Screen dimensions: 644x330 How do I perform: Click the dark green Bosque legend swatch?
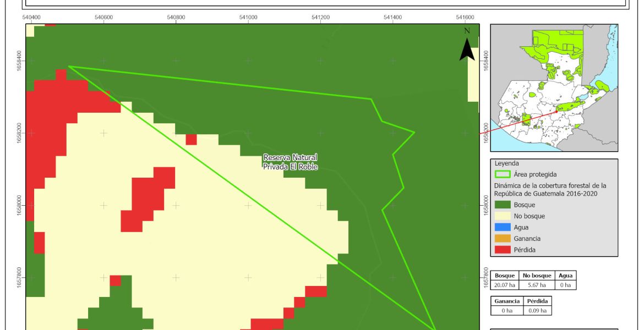(x=503, y=205)
